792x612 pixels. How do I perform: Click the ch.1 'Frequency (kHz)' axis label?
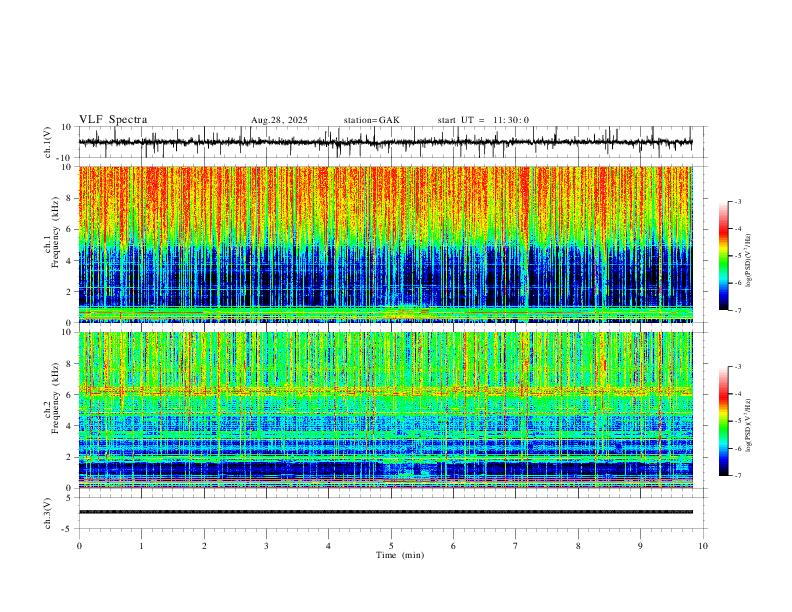(55, 233)
